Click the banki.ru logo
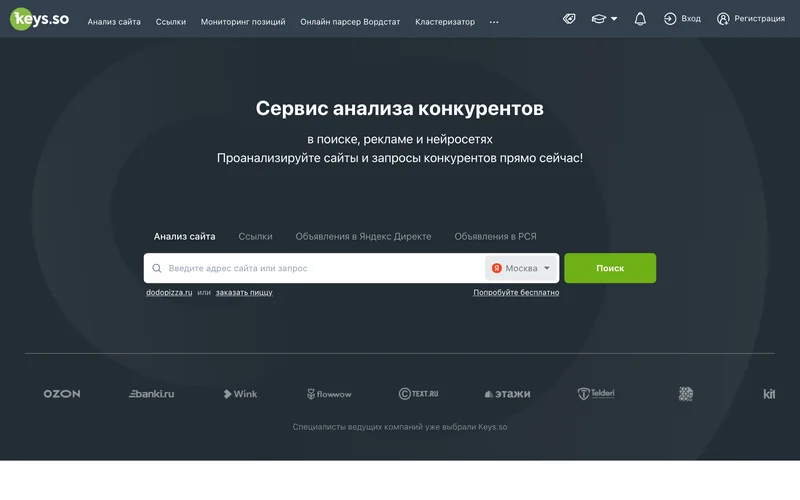 tap(152, 394)
